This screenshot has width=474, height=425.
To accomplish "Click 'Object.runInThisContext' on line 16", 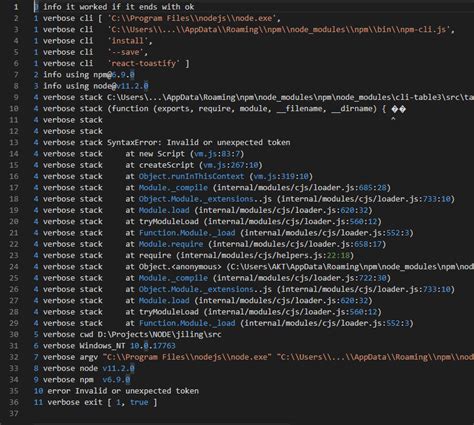I will click(192, 176).
